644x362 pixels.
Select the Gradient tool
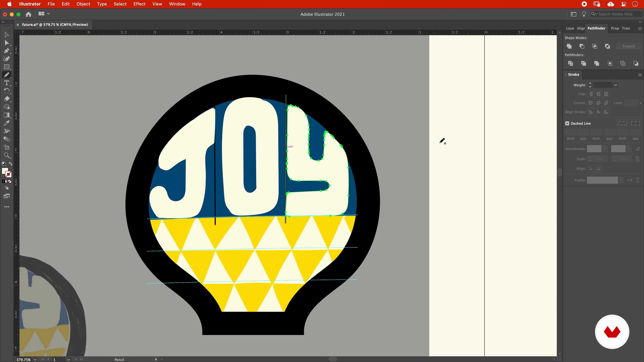[x=7, y=115]
